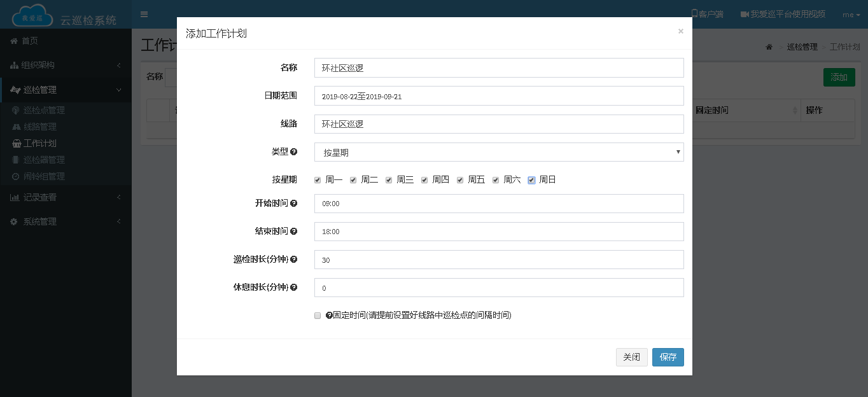Image resolution: width=868 pixels, height=397 pixels.
Task: Select the 巡检点管理 location pin icon
Action: pyautogui.click(x=17, y=110)
